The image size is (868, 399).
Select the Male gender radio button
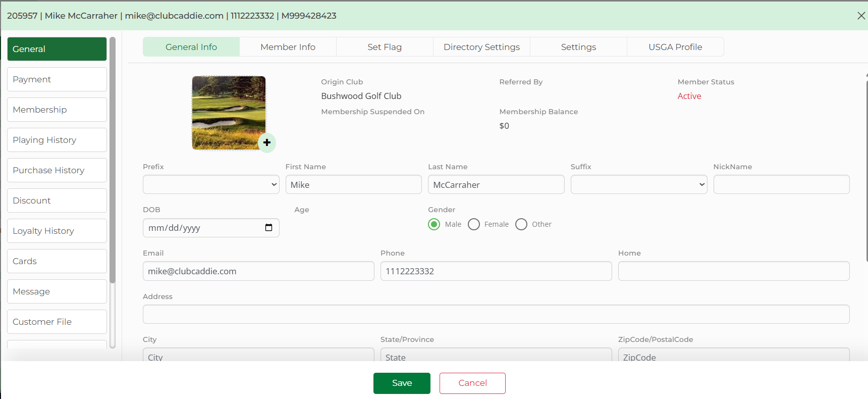coord(434,224)
